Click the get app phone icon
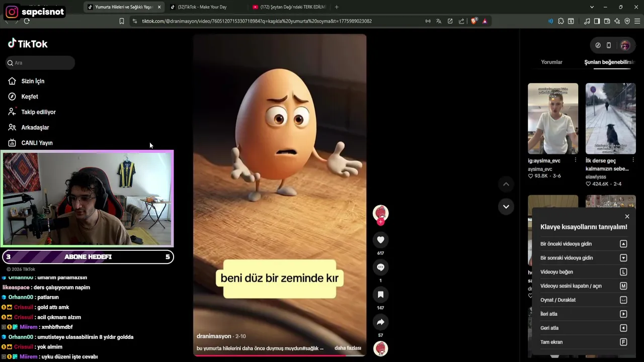Screen dimensions: 644x362 pos(609,45)
